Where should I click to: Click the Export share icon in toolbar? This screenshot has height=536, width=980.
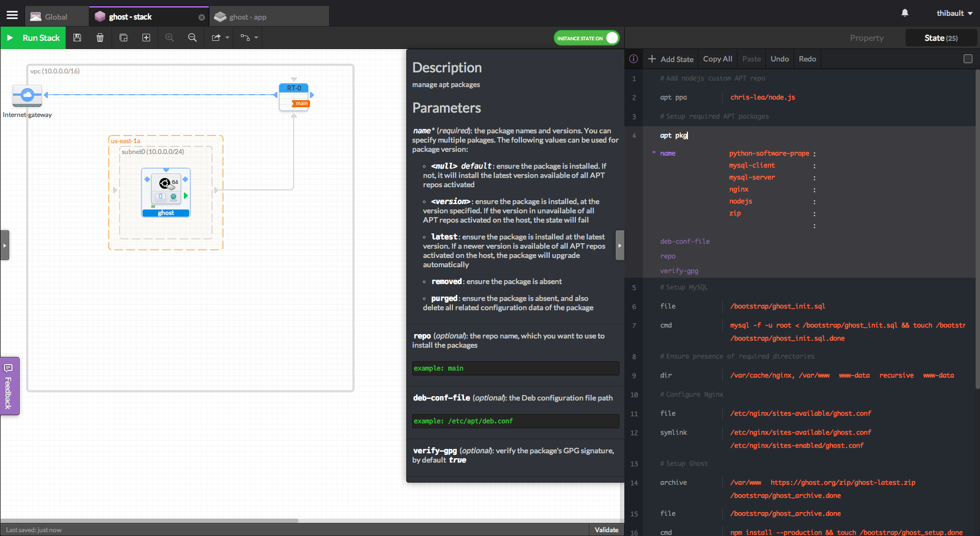tap(216, 38)
